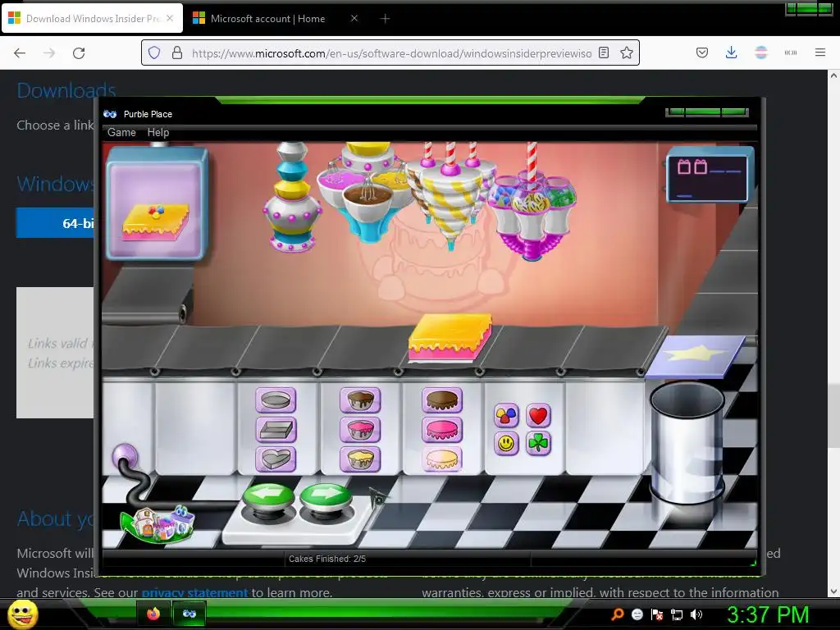Select the Purble Place taskbar button

[x=189, y=614]
